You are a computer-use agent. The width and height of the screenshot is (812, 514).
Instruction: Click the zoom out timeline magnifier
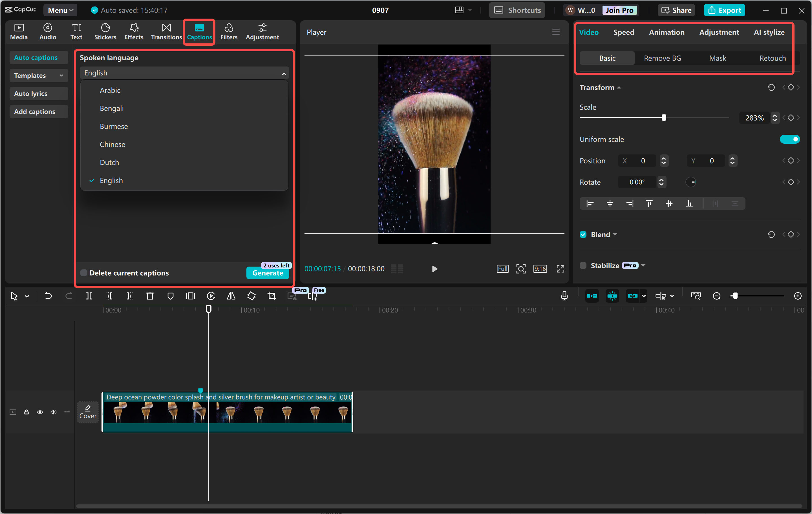coord(717,296)
